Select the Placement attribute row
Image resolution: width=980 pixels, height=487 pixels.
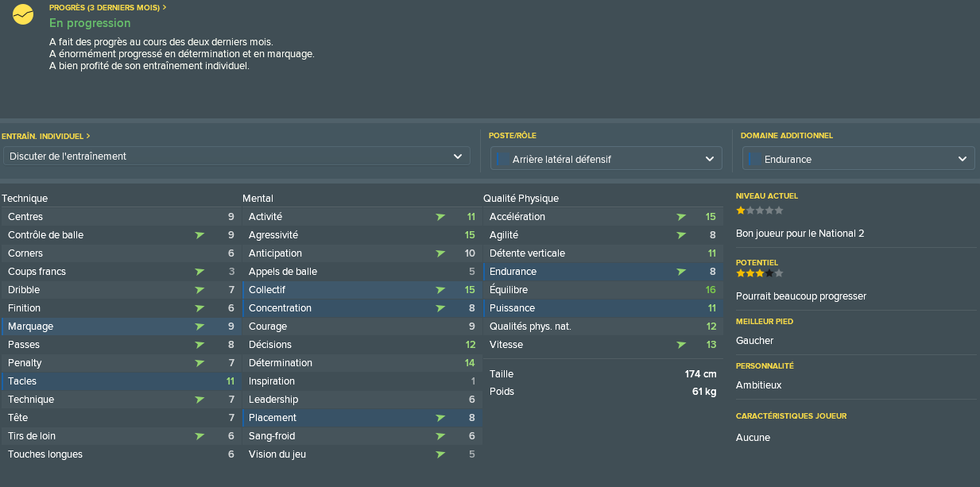click(x=360, y=418)
